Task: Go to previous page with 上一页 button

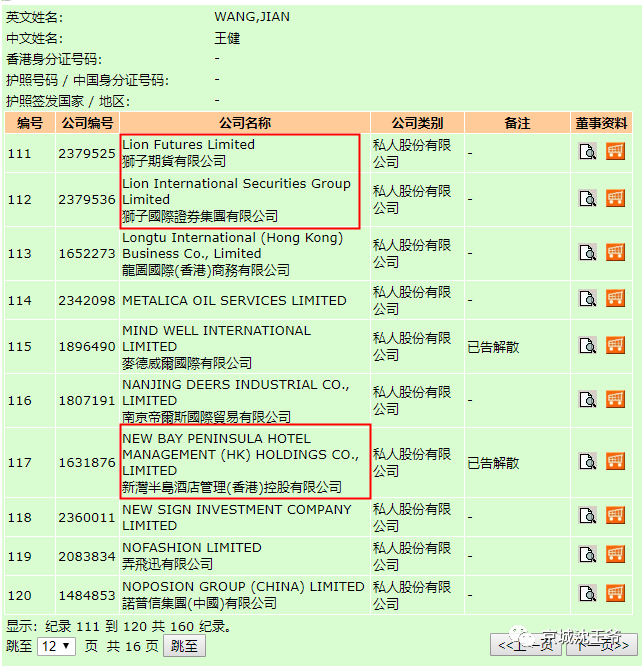Action: (x=526, y=646)
